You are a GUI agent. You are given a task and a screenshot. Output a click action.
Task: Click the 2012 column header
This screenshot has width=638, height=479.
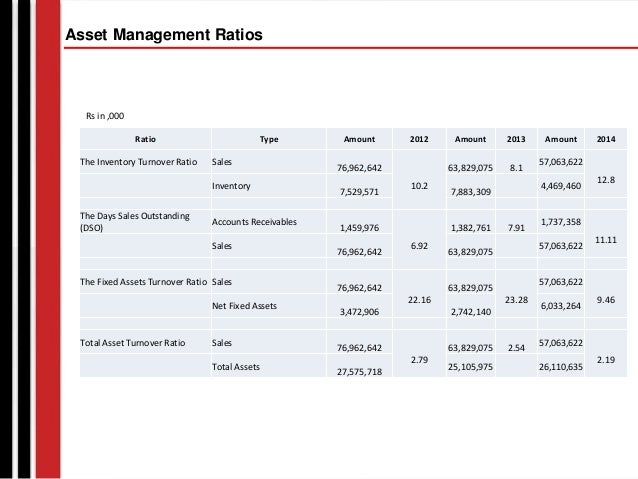click(419, 139)
